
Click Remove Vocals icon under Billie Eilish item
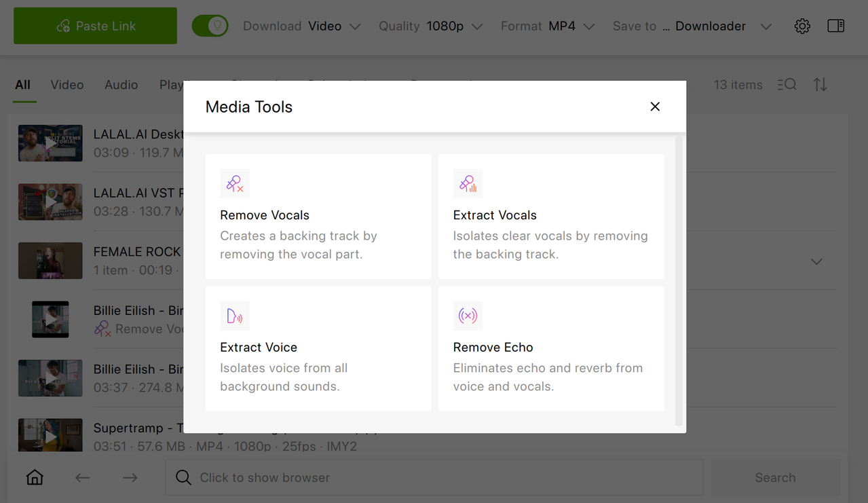click(x=102, y=329)
